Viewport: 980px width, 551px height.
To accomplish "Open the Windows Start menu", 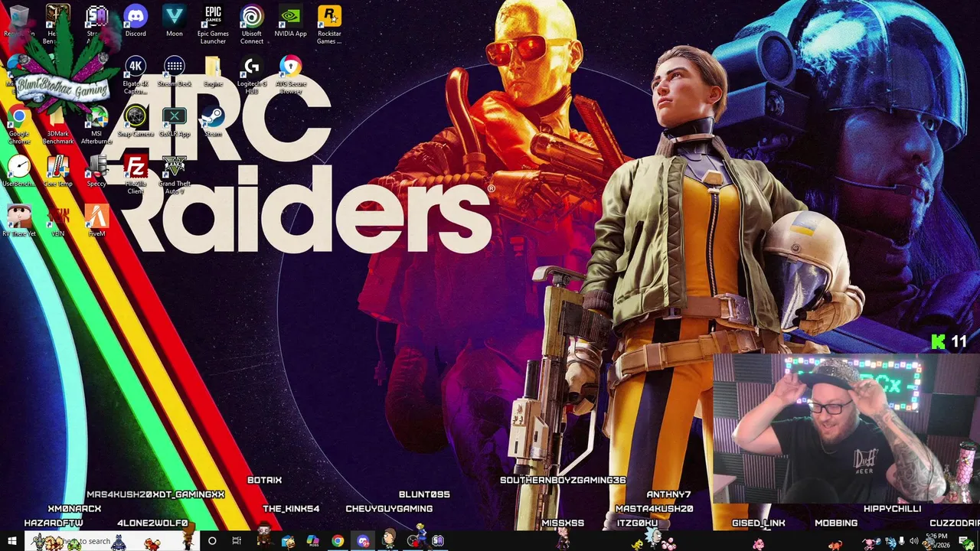I will pos(11,541).
